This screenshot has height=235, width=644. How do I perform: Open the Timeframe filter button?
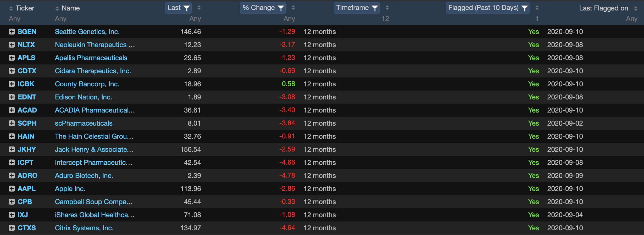[x=357, y=8]
